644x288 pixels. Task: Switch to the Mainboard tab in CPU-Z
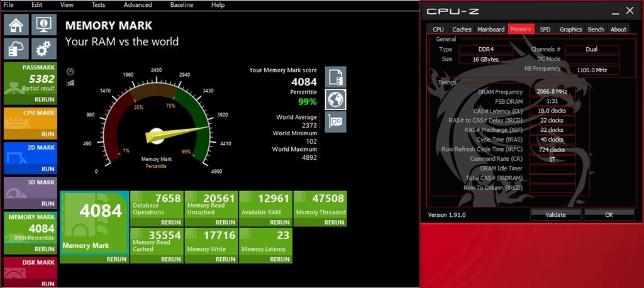click(x=491, y=29)
